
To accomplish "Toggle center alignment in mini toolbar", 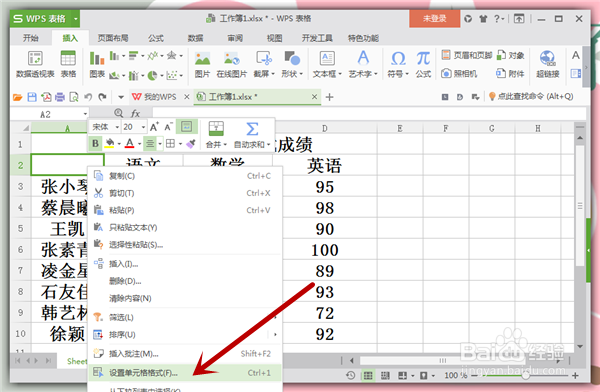I will pyautogui.click(x=150, y=144).
